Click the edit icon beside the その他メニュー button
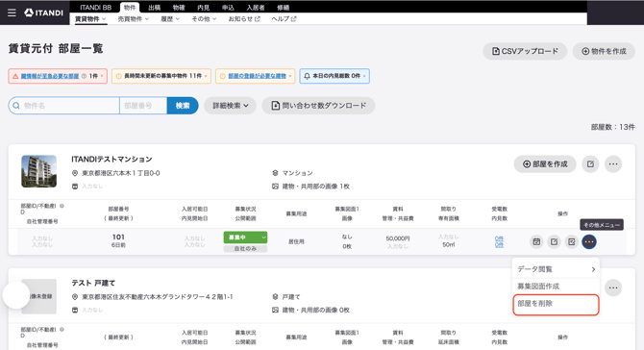This screenshot has width=644, height=350. (572, 241)
